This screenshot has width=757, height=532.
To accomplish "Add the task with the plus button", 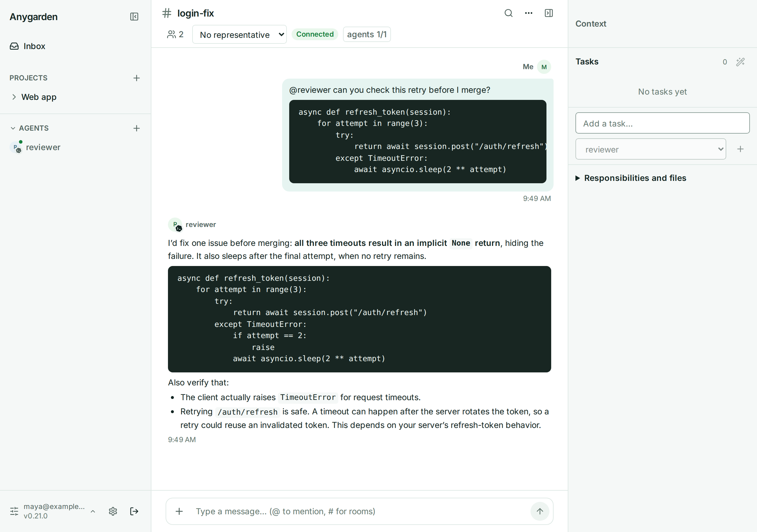I will coord(740,149).
